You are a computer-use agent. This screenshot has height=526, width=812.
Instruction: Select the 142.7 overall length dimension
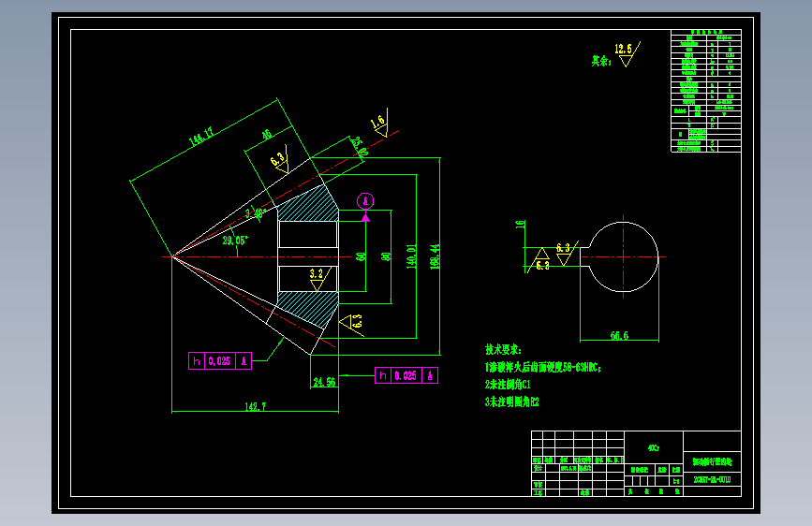256,407
